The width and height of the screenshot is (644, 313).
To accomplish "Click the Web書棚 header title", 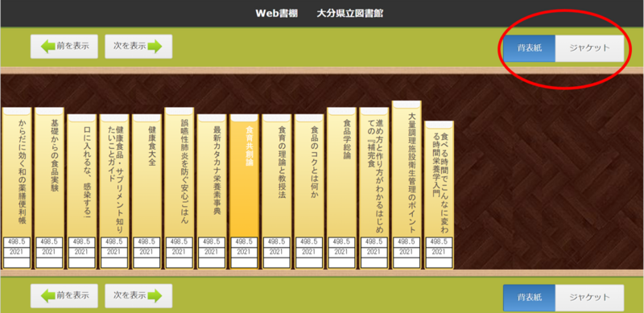I will (276, 13).
